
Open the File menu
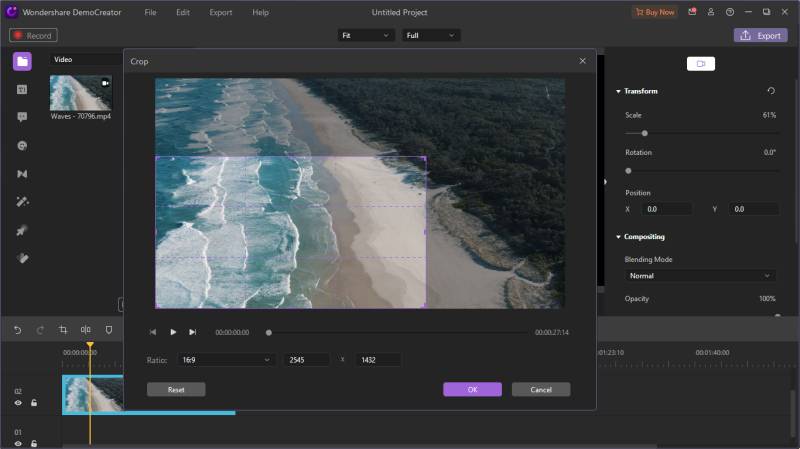[150, 12]
